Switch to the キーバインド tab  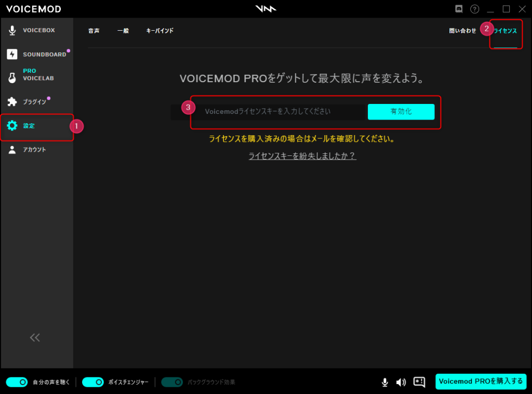160,31
